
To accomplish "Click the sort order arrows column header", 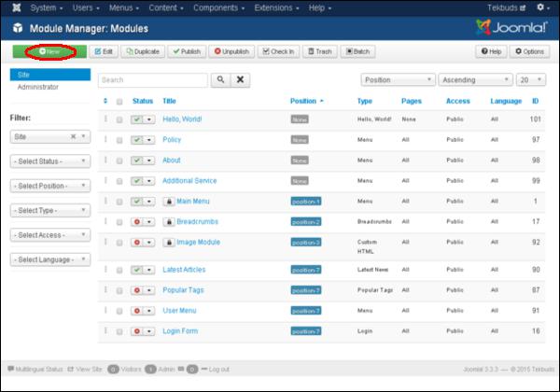I will (x=105, y=101).
